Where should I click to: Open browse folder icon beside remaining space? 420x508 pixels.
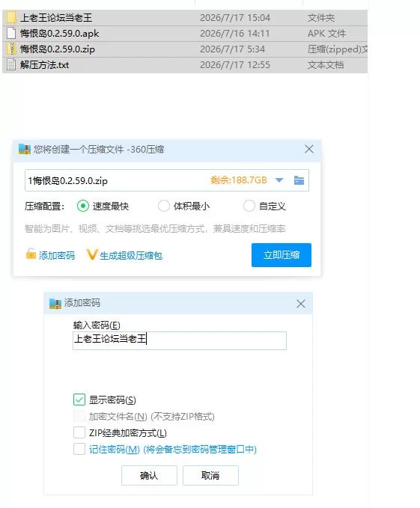pyautogui.click(x=299, y=180)
